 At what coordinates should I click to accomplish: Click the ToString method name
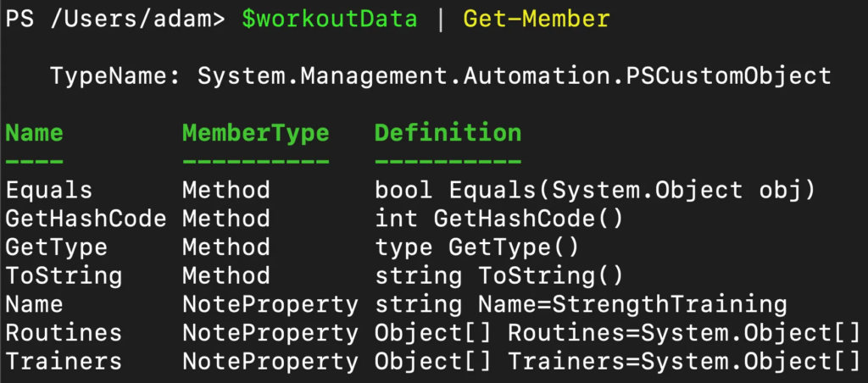64,275
